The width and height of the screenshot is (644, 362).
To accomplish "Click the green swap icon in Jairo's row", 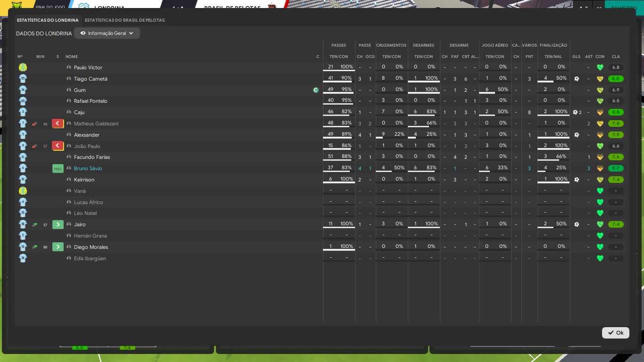I will [x=34, y=224].
